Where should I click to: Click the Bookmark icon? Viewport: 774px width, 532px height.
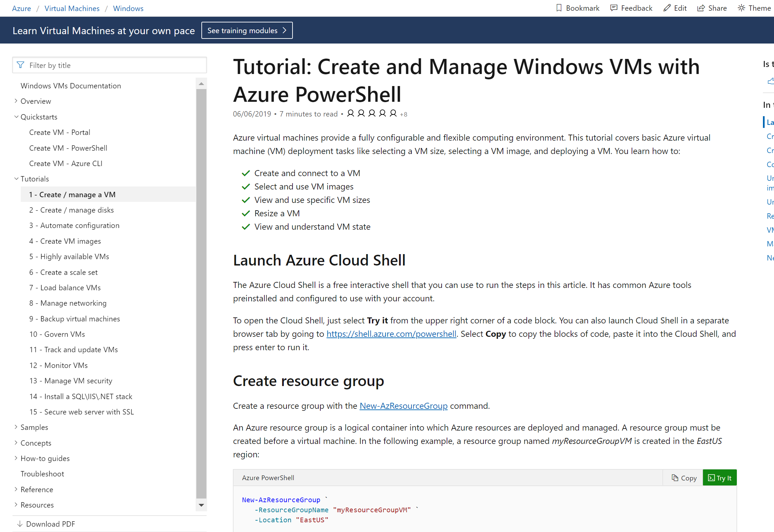pyautogui.click(x=559, y=8)
